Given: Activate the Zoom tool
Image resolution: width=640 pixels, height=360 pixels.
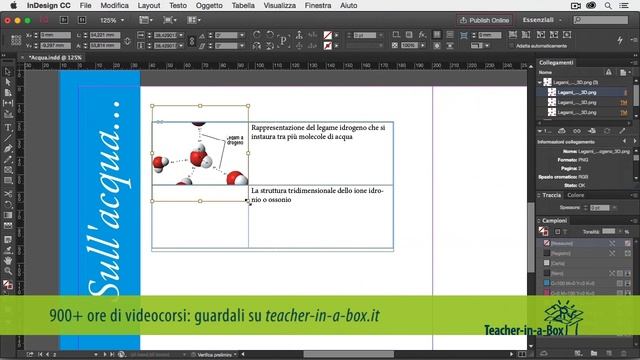Looking at the screenshot, I should point(8,271).
